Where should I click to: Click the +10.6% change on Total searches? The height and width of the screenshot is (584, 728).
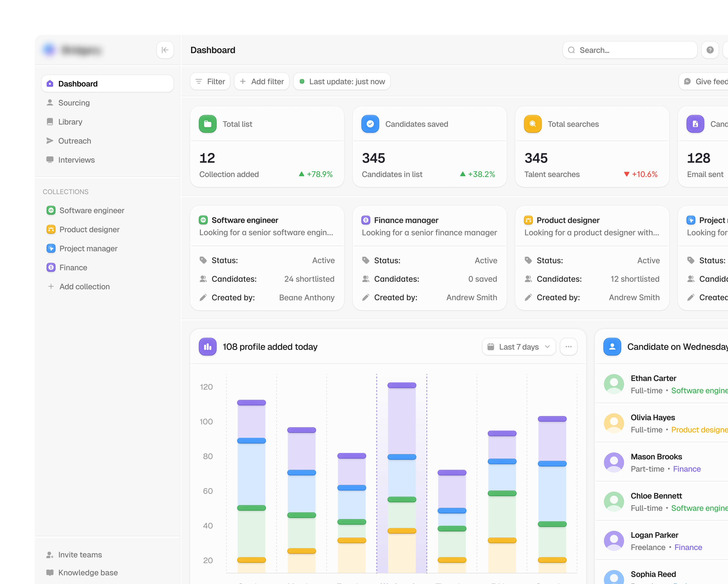tap(641, 174)
